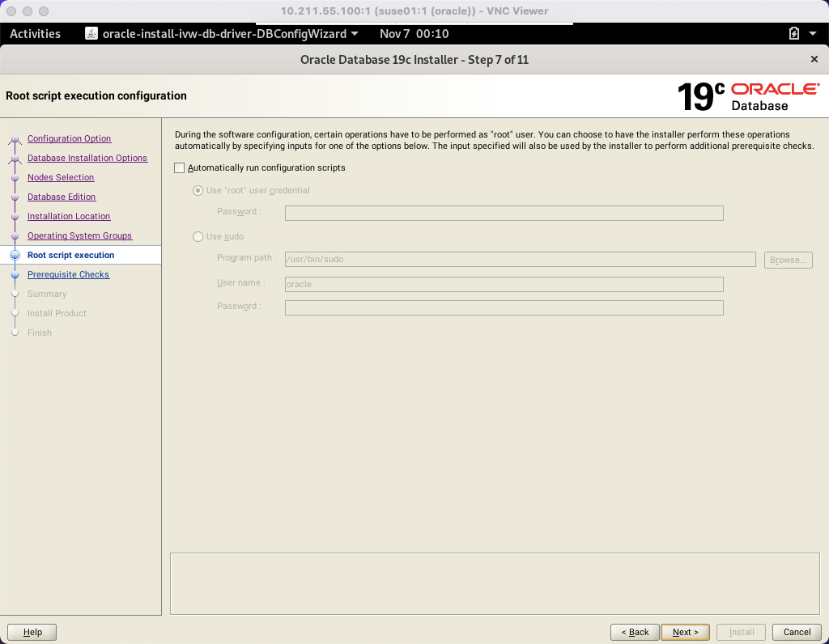Click the Summary step label
The image size is (829, 644).
click(47, 294)
